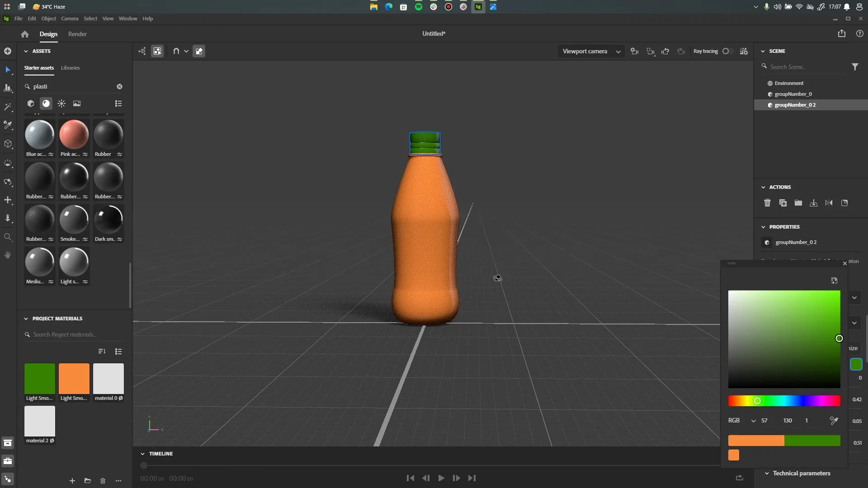Switch to the Libraries tab
This screenshot has width=868, height=488.
click(x=70, y=68)
